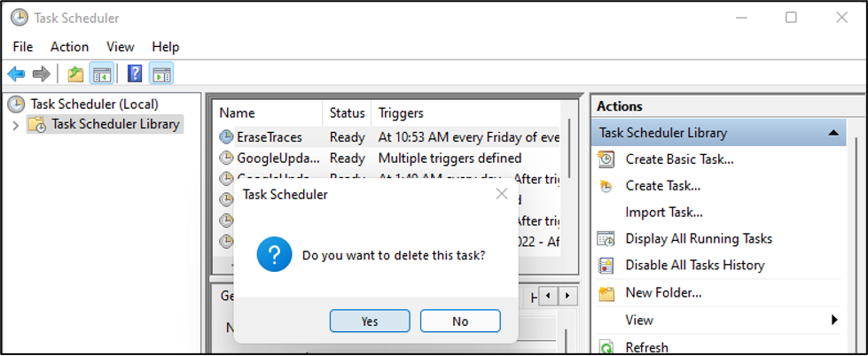Open the File menu

[x=23, y=47]
